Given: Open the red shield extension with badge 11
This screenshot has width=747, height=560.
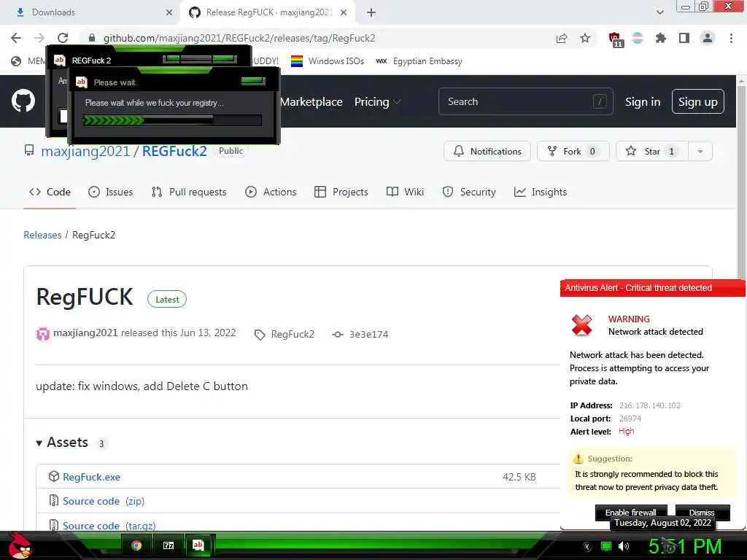Looking at the screenshot, I should [615, 39].
